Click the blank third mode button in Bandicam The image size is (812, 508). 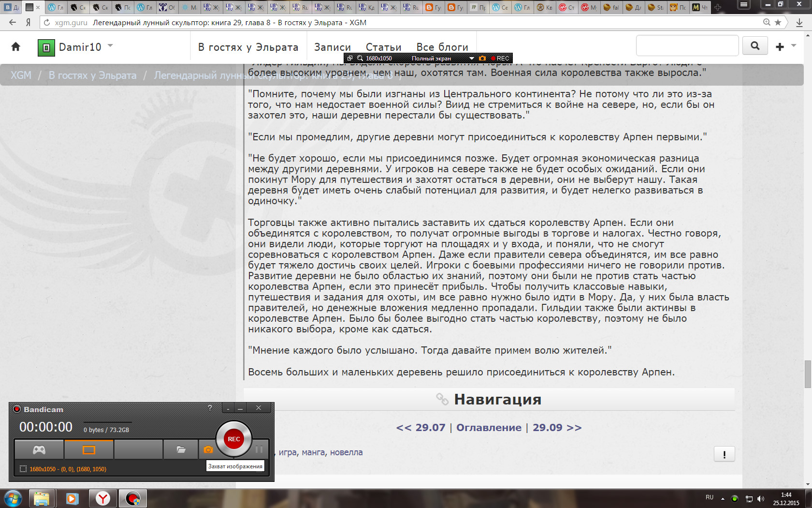pos(138,450)
